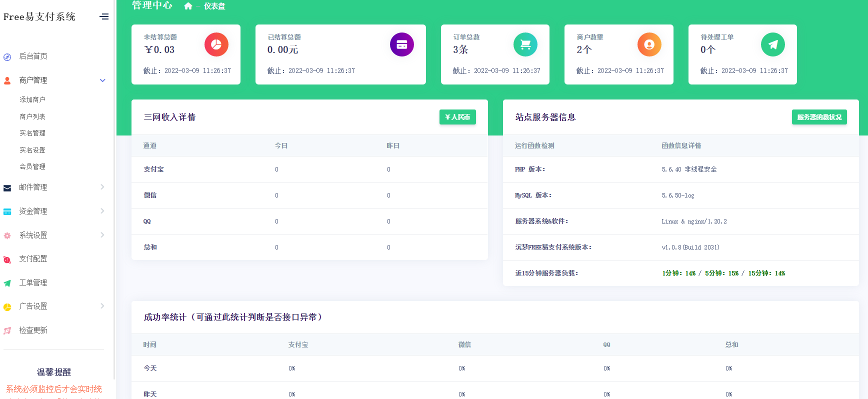
Task: Collapse the 商户管理 submenu chevron
Action: (102, 80)
